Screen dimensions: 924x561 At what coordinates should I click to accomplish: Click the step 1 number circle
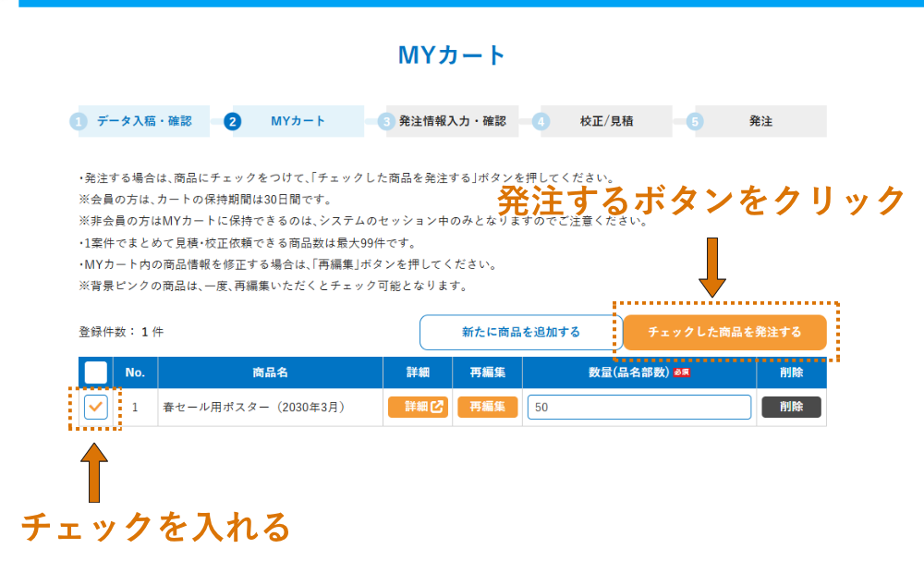tap(79, 121)
